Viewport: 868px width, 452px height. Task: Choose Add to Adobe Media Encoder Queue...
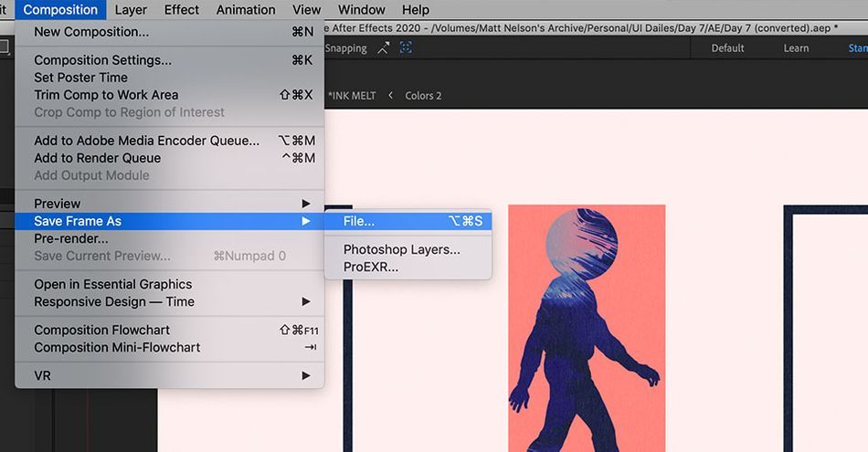click(169, 141)
